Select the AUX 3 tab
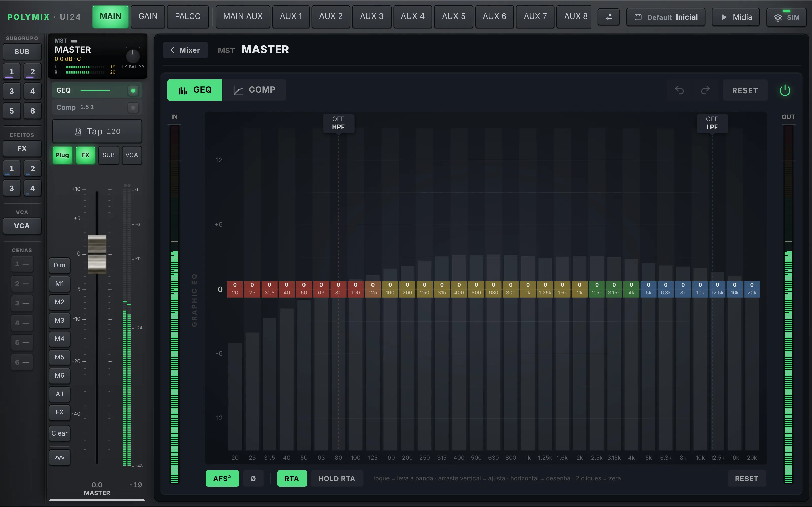812x507 pixels. pyautogui.click(x=371, y=16)
